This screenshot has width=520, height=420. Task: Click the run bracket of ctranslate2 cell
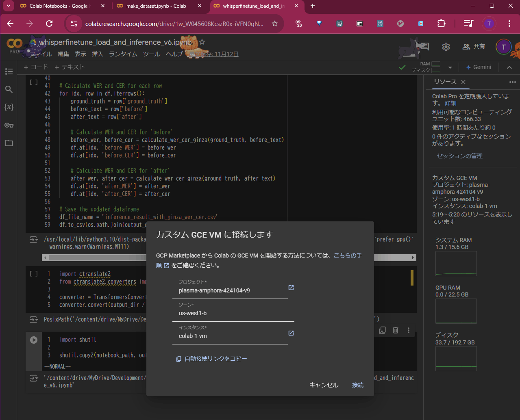point(34,274)
